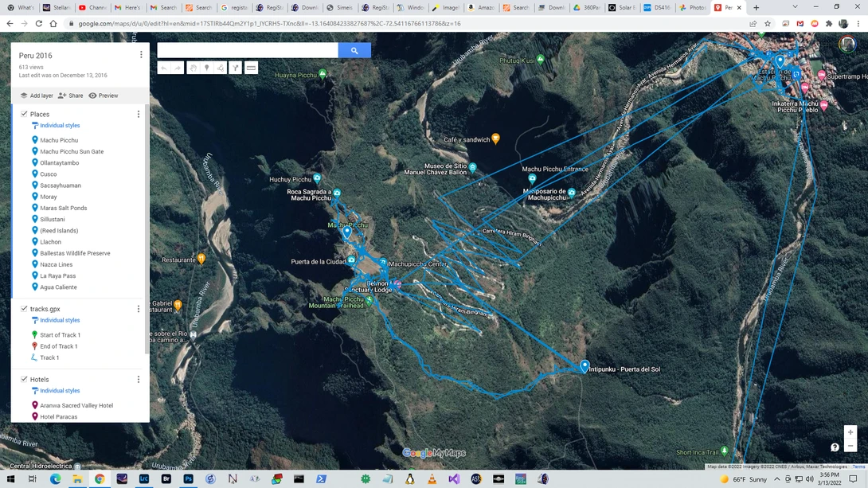Select Agua Caliente entry

point(58,287)
